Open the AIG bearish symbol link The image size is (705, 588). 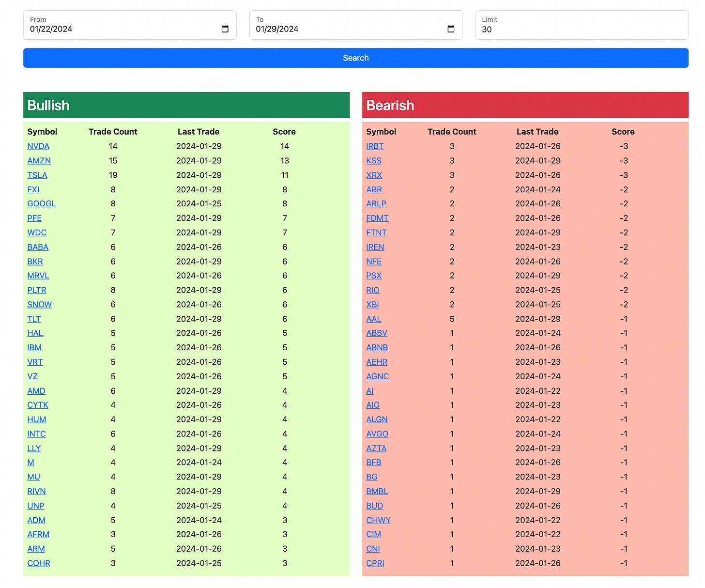[373, 405]
